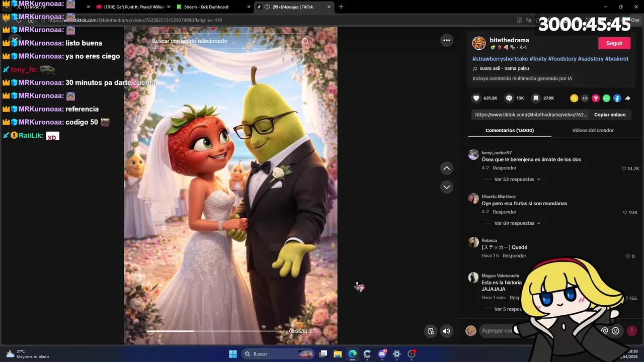Viewport: 644px width, 362px height.
Task: Go to the next video
Action: [446, 187]
